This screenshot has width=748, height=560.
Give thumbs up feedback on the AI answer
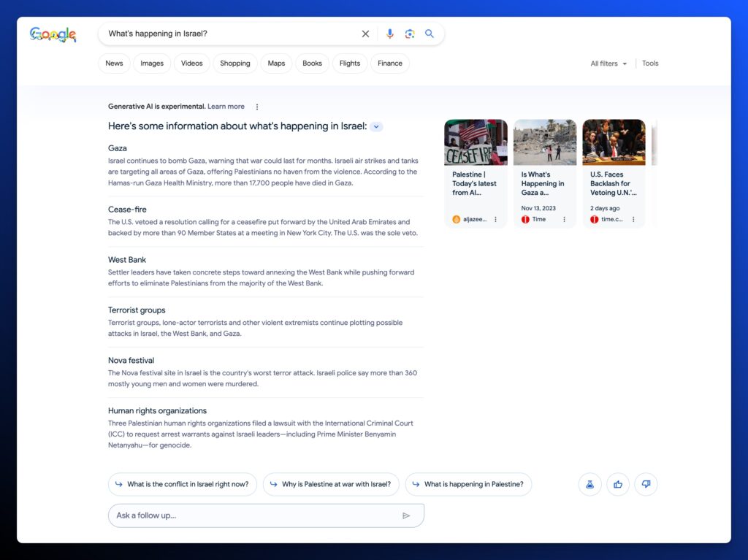pyautogui.click(x=618, y=484)
